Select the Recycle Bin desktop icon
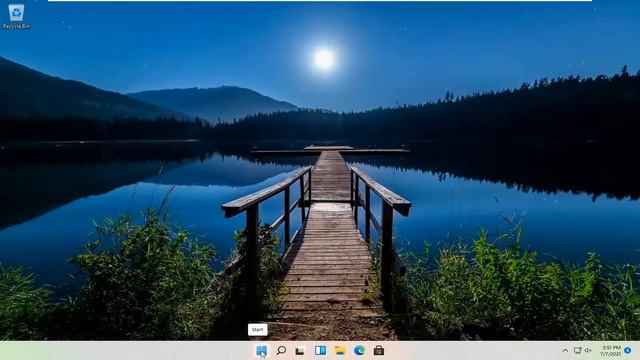Viewport: 640px width, 360px height. point(16,17)
